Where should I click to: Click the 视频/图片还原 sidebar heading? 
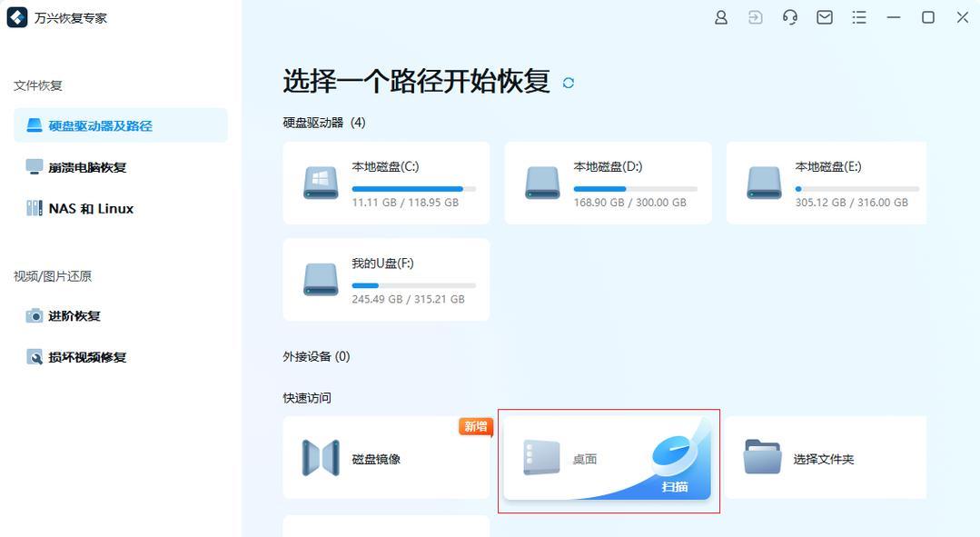click(53, 275)
